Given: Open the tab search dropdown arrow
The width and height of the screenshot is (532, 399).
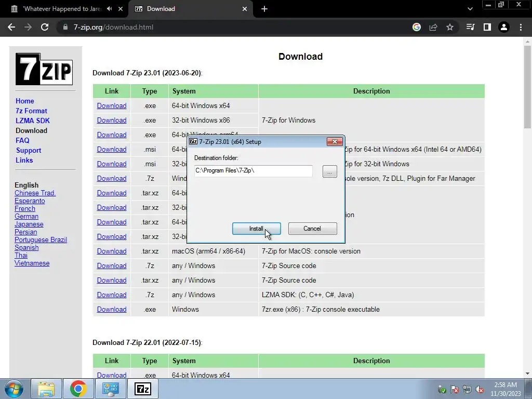Looking at the screenshot, I should (x=470, y=9).
